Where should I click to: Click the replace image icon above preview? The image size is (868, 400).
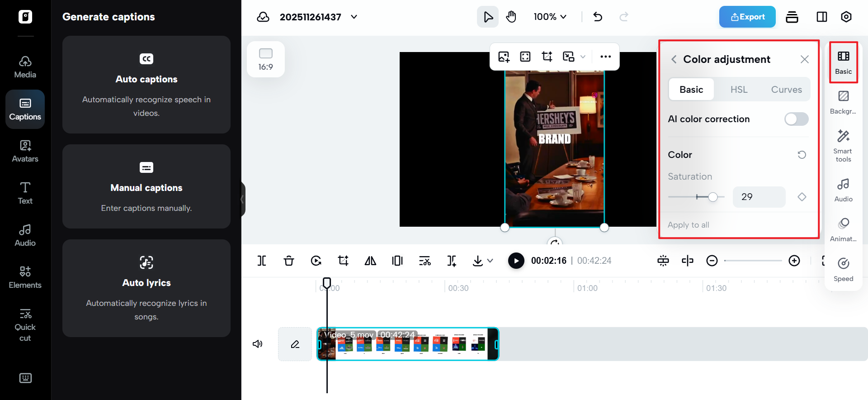click(x=504, y=57)
